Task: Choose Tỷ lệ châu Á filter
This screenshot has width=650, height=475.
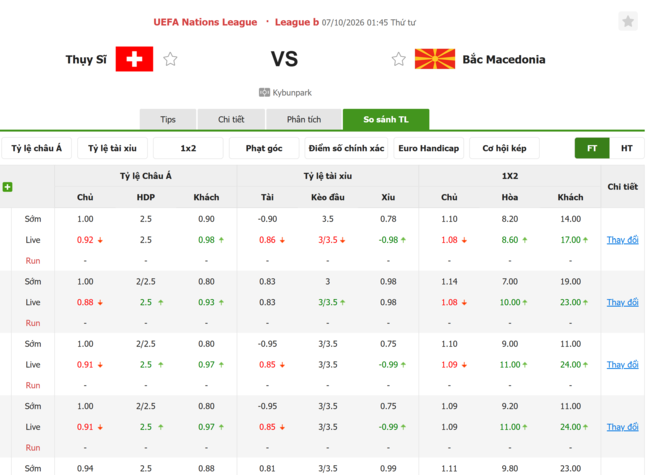Action: 36,148
